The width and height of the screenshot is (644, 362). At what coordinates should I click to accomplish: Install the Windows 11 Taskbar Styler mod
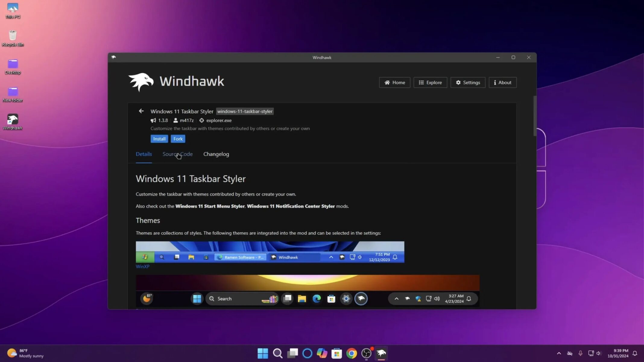pos(159,139)
